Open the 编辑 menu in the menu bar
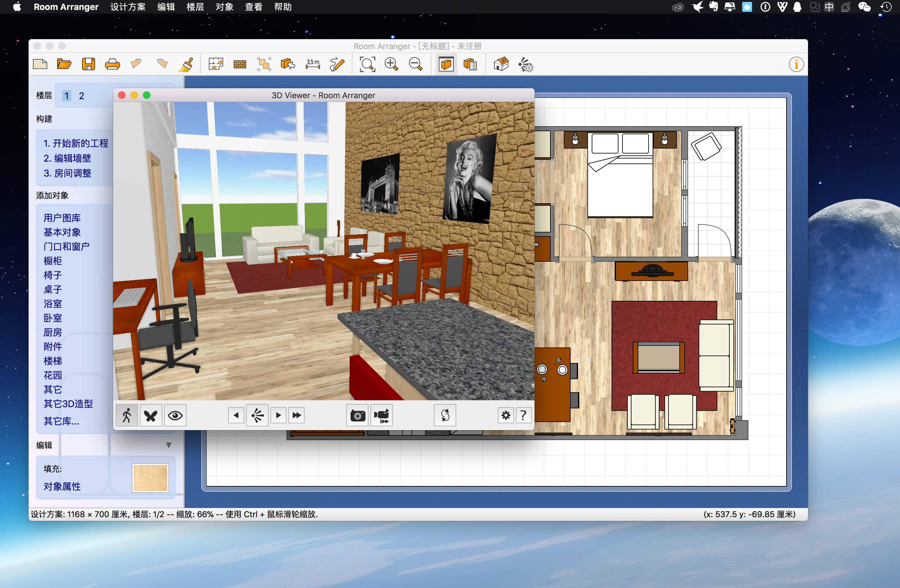Viewport: 900px width, 588px height. click(166, 7)
